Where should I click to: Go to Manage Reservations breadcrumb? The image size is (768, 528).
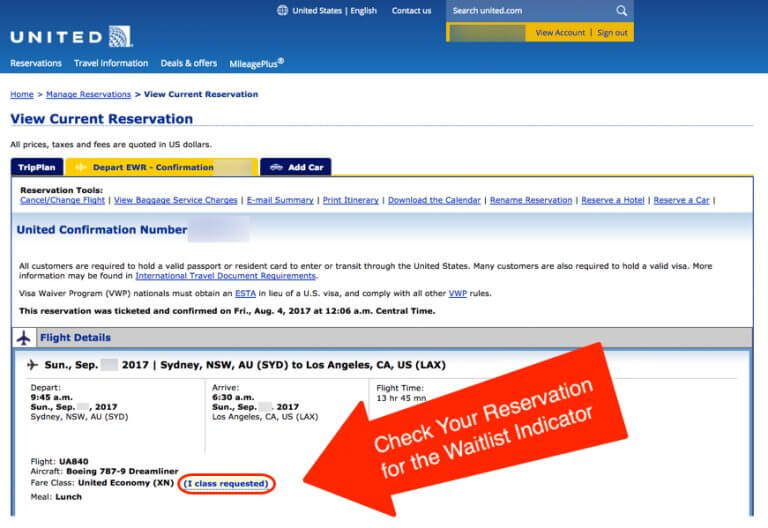(88, 94)
